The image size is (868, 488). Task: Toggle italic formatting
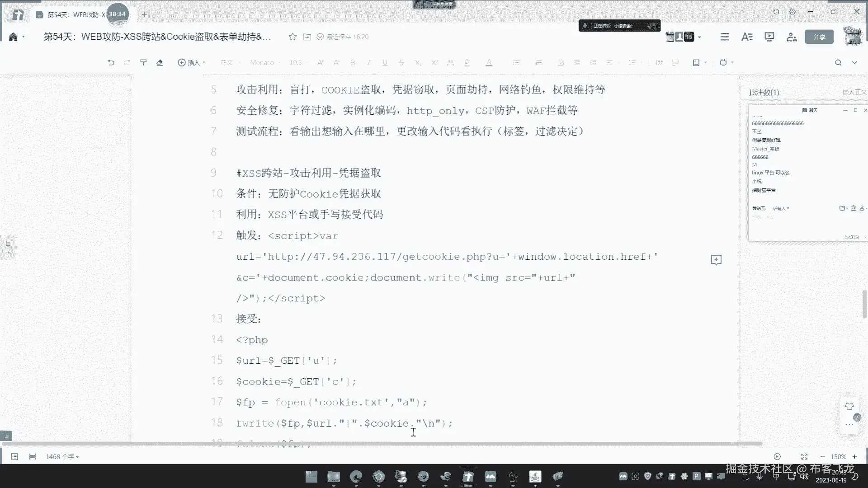(368, 63)
